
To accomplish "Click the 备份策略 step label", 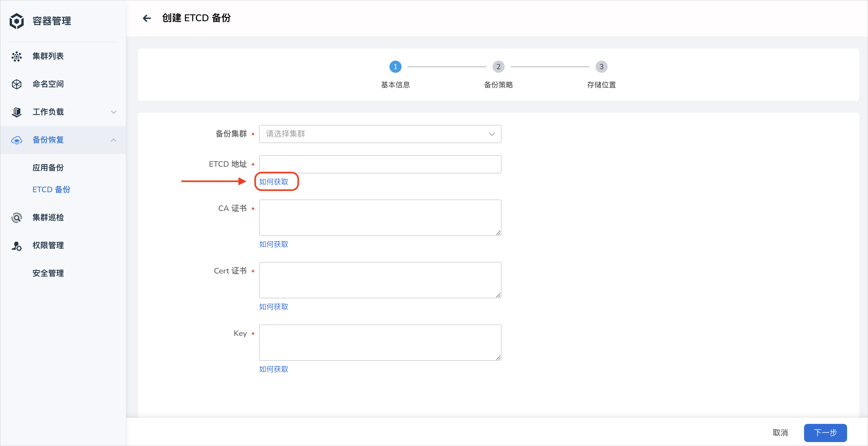I will [x=498, y=85].
